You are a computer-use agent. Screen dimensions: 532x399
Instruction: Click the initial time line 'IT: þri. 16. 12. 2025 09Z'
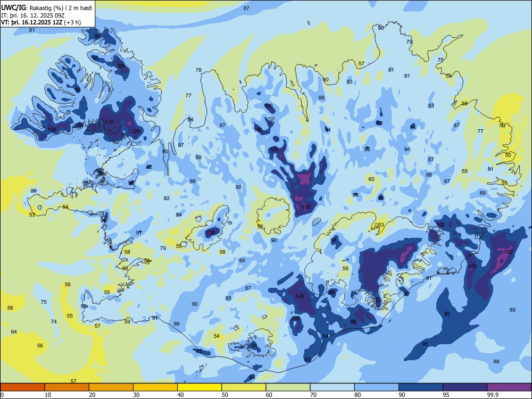coord(33,15)
